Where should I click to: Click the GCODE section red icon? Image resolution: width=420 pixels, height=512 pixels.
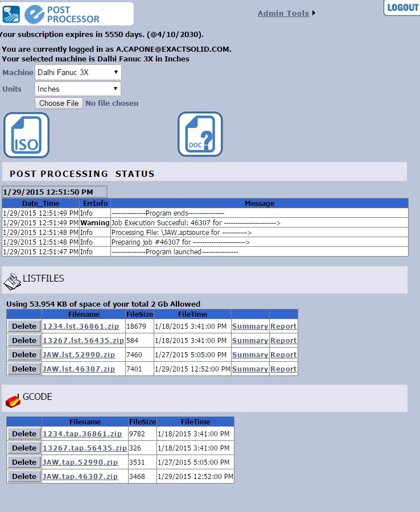(13, 400)
